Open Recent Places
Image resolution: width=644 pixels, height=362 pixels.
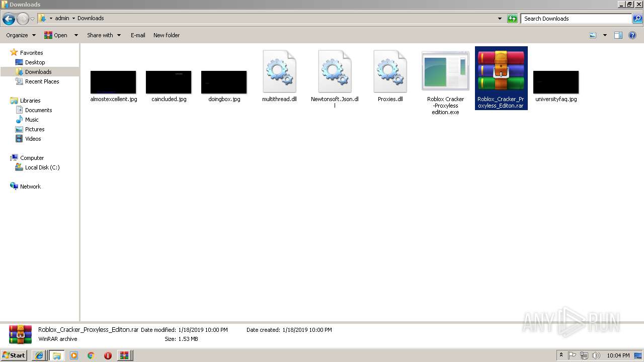[42, 81]
